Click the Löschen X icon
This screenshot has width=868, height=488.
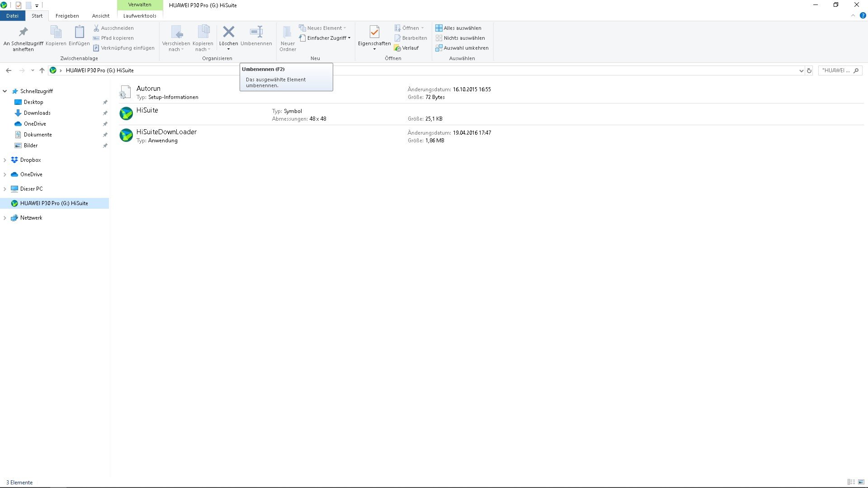pyautogui.click(x=229, y=32)
